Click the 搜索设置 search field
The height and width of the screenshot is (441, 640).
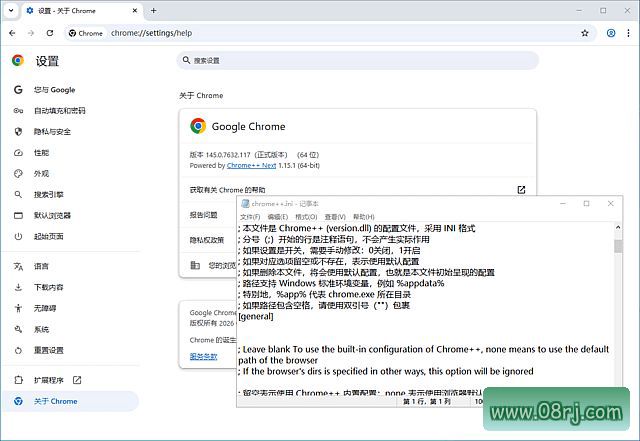(358, 60)
